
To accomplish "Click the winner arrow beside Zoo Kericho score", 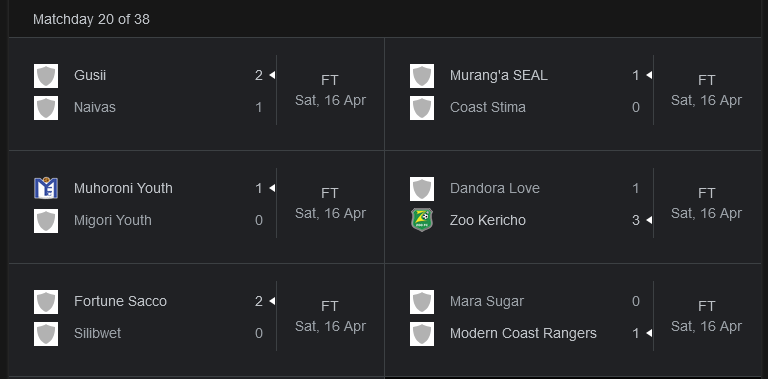I will pyautogui.click(x=649, y=220).
